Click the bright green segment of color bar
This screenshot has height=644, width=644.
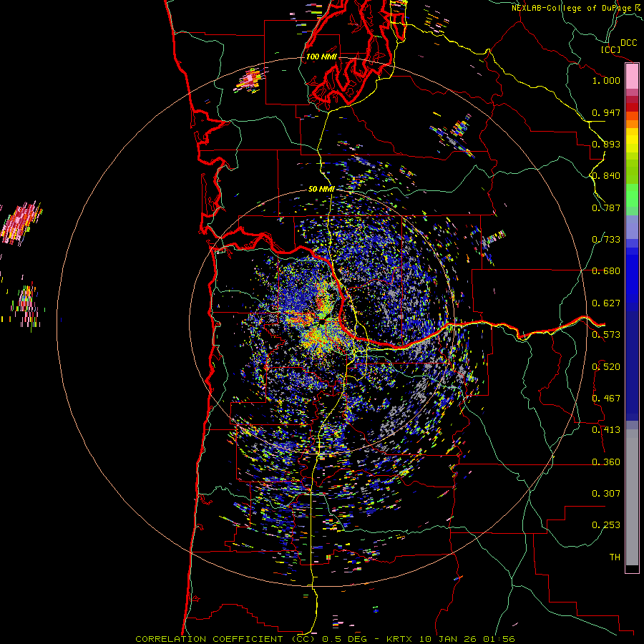tap(632, 195)
